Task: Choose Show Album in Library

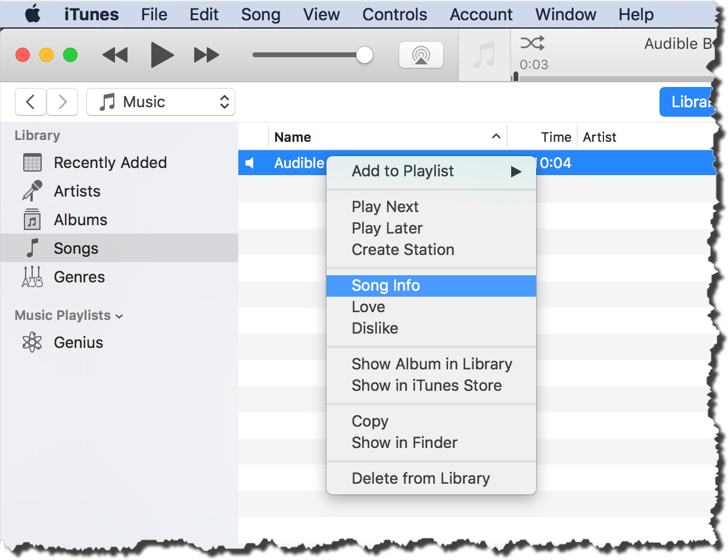Action: click(x=431, y=364)
